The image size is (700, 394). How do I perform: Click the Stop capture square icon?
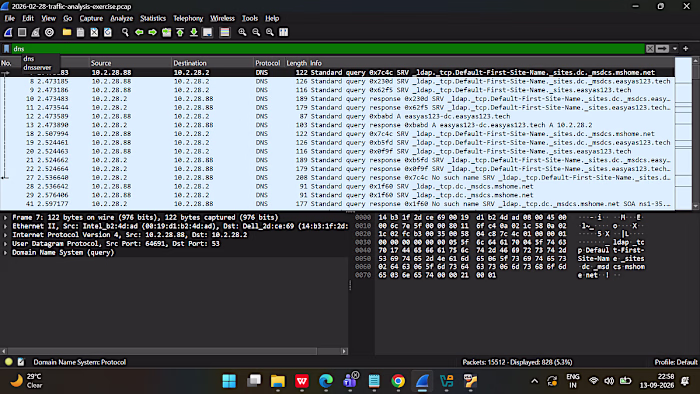coord(22,32)
